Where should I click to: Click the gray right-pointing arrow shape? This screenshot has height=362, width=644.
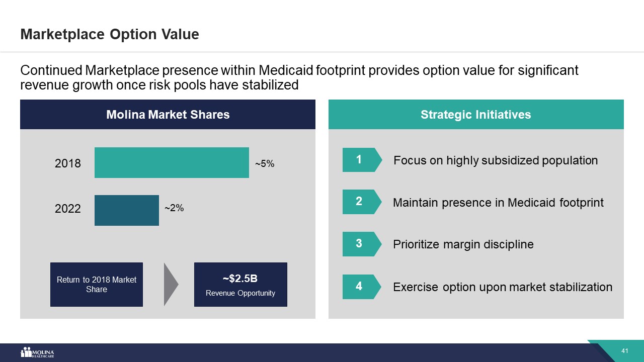coord(171,284)
